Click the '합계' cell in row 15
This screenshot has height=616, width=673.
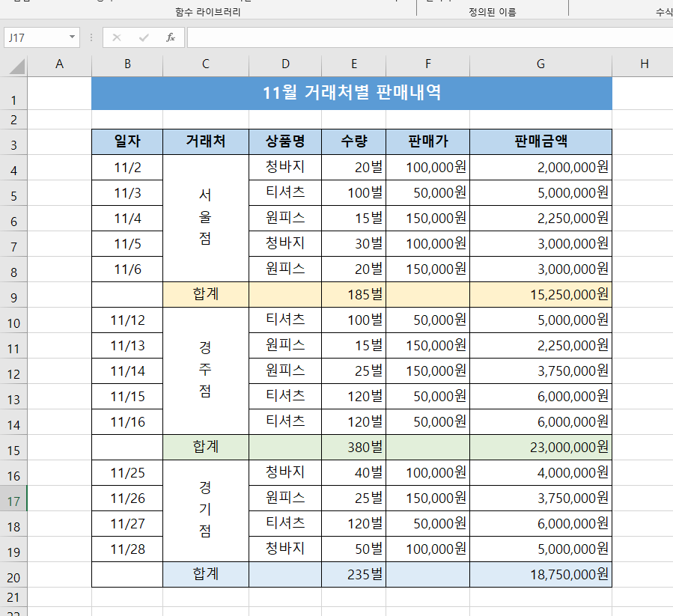tap(206, 448)
